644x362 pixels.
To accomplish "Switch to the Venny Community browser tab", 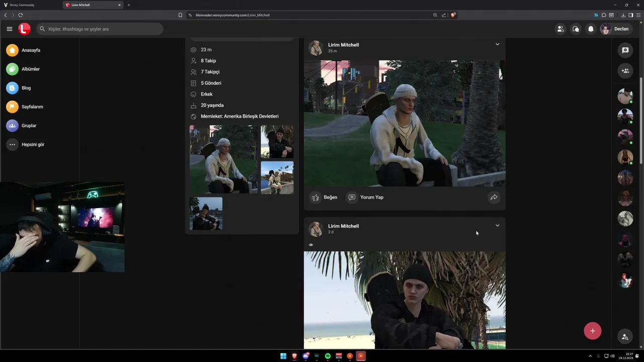I will pos(30,5).
